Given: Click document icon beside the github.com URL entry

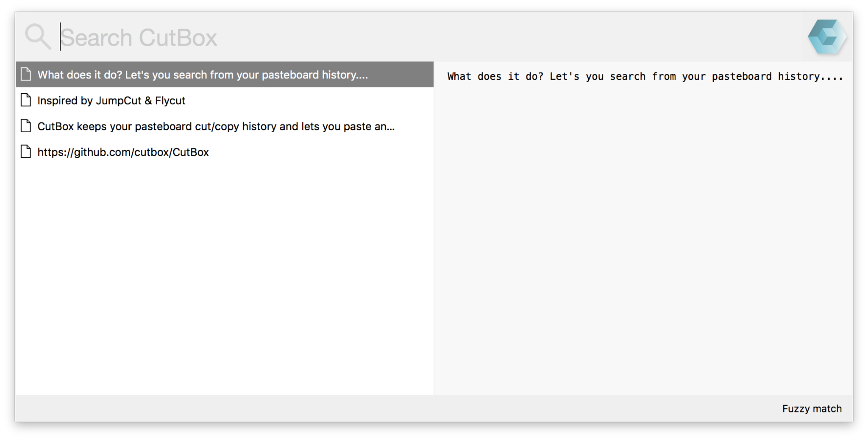Looking at the screenshot, I should [26, 152].
